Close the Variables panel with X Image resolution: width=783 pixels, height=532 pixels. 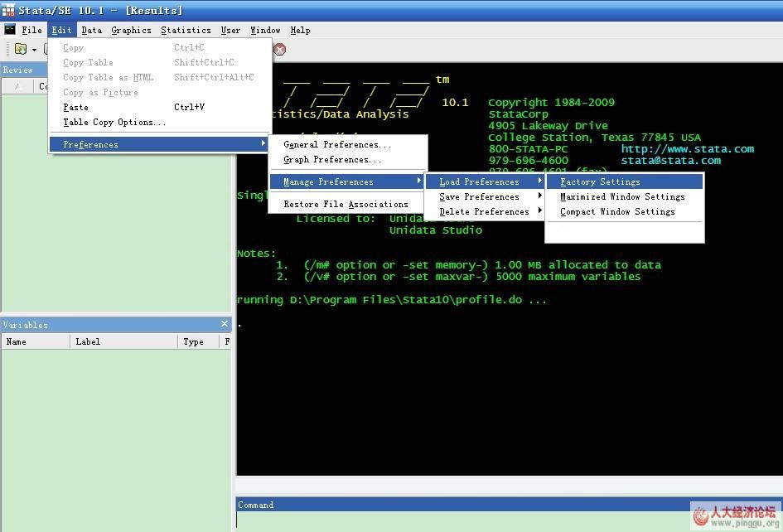[x=225, y=324]
